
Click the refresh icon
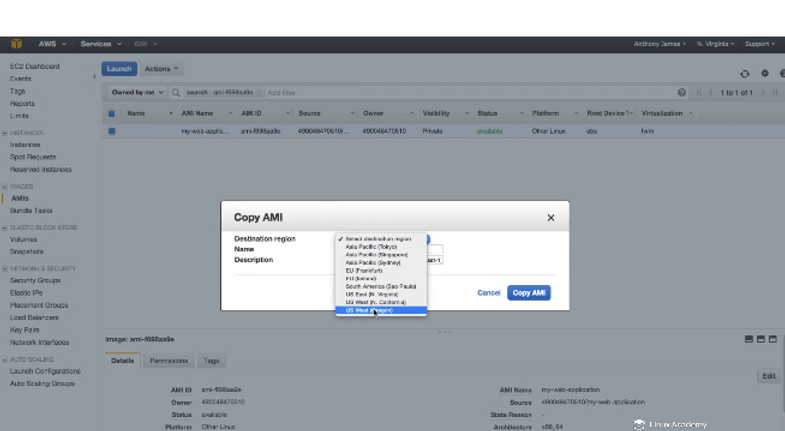coord(745,74)
